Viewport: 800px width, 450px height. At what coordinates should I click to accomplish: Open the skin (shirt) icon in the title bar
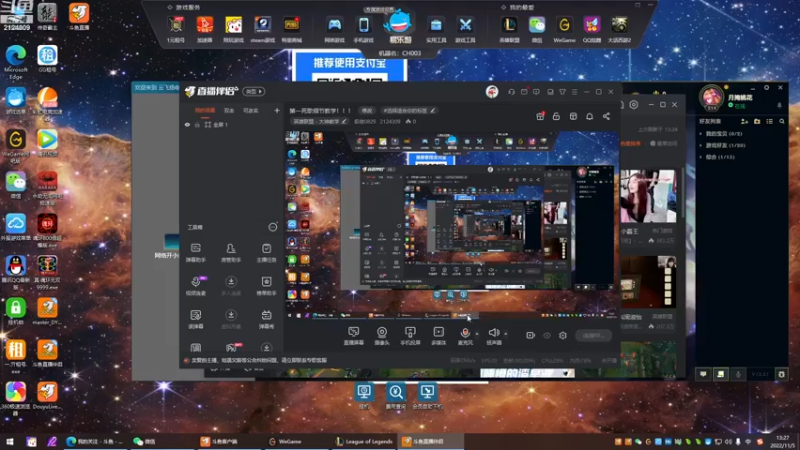562,92
